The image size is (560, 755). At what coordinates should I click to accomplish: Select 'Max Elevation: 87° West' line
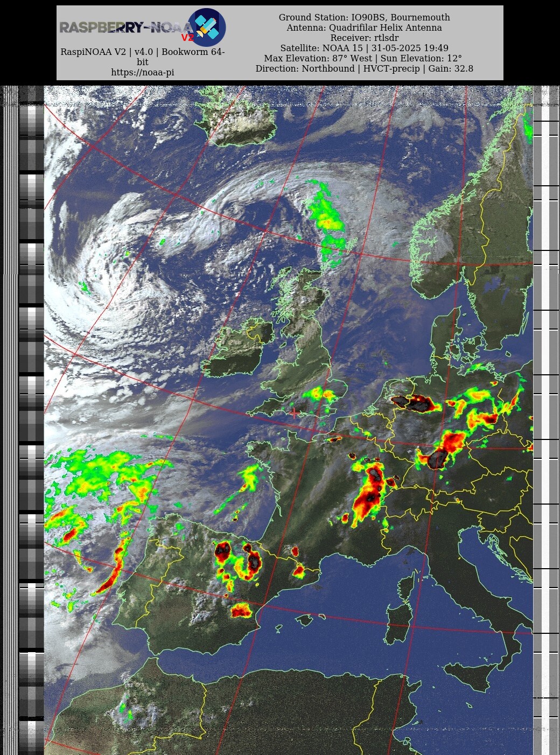tap(363, 58)
